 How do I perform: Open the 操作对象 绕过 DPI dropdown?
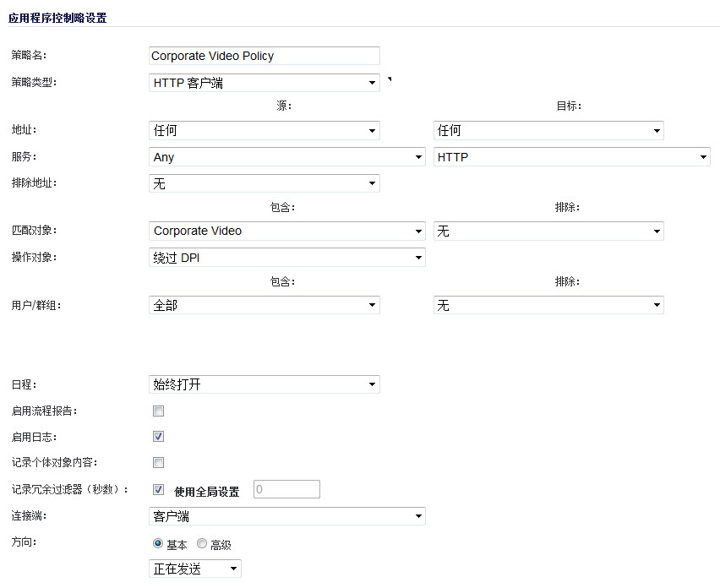[287, 258]
